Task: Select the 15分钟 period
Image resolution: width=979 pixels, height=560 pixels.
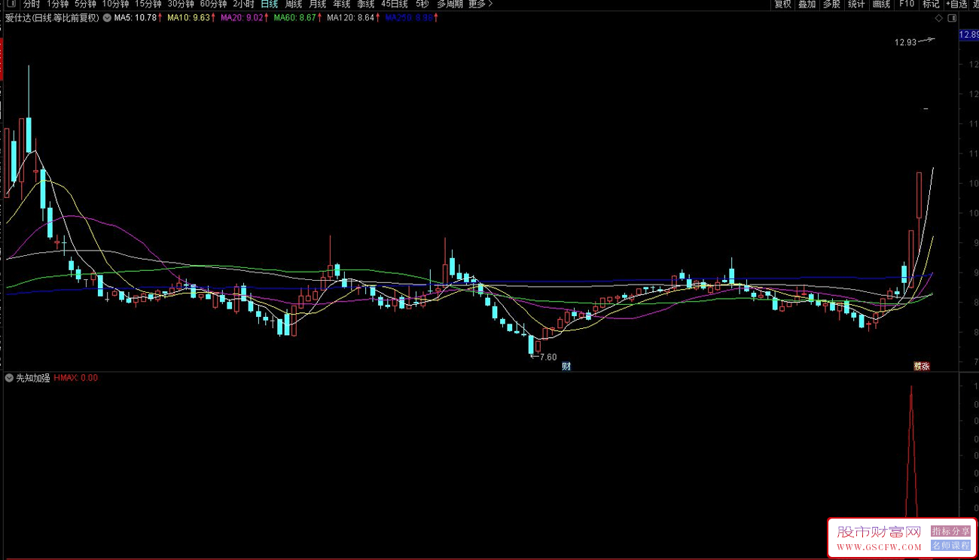Action: pos(148,5)
